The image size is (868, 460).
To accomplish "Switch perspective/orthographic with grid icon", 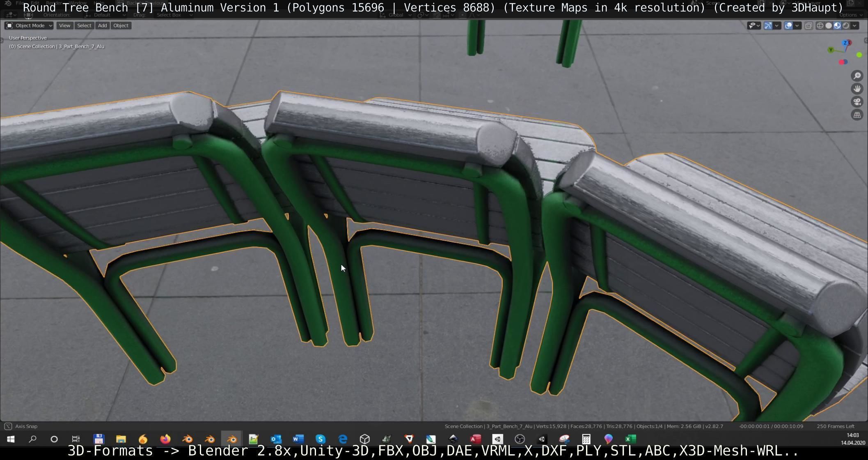I will click(857, 115).
